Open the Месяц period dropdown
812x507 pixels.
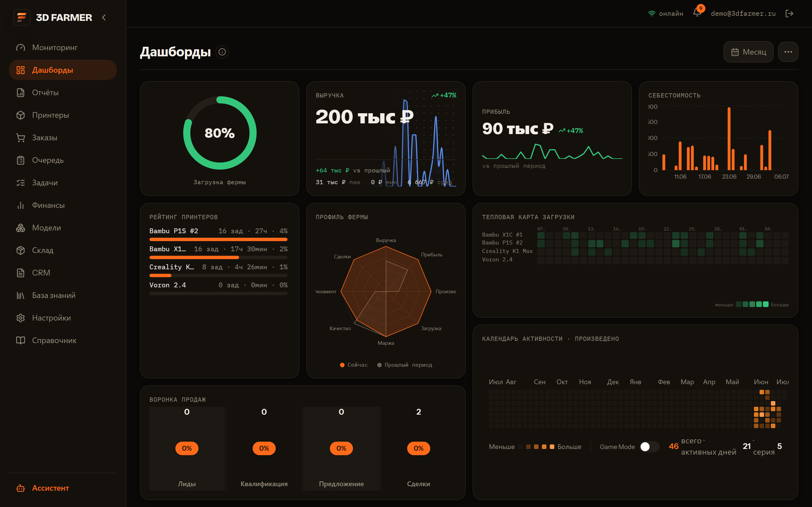click(748, 52)
